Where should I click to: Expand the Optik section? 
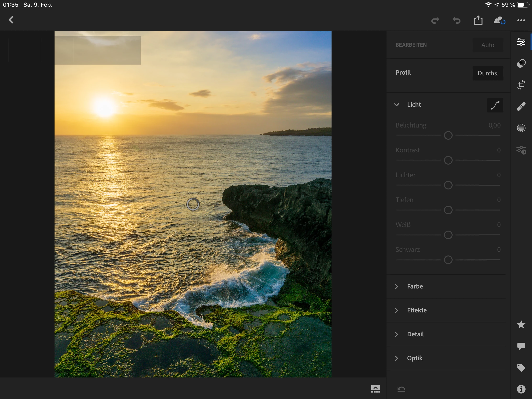tap(414, 358)
